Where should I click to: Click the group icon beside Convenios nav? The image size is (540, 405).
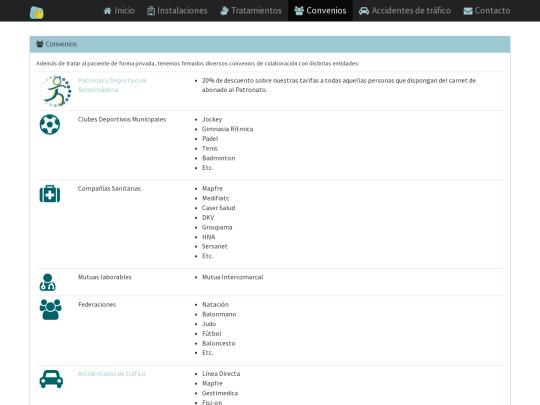point(299,11)
